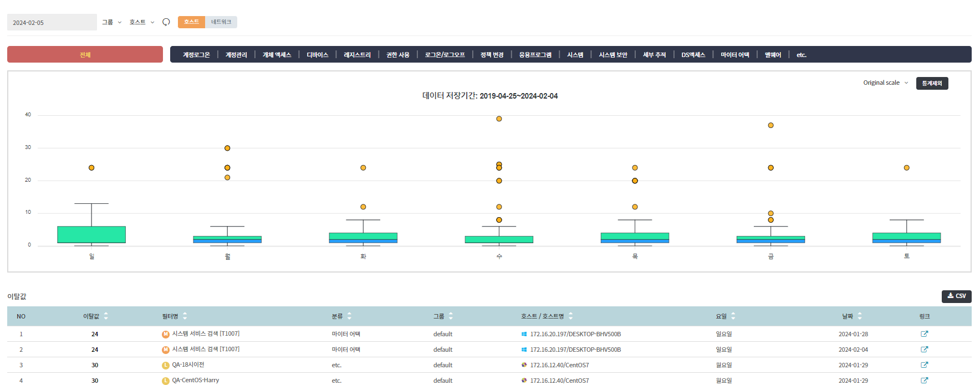Screen dimensions: 980x385
Task: Sort table by 필터명 column arrows
Action: 185,316
